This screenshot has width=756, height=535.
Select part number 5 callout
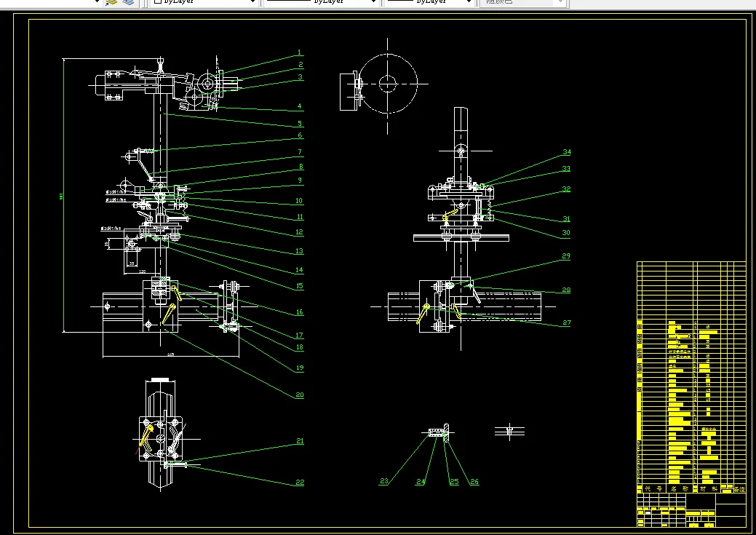click(x=299, y=124)
